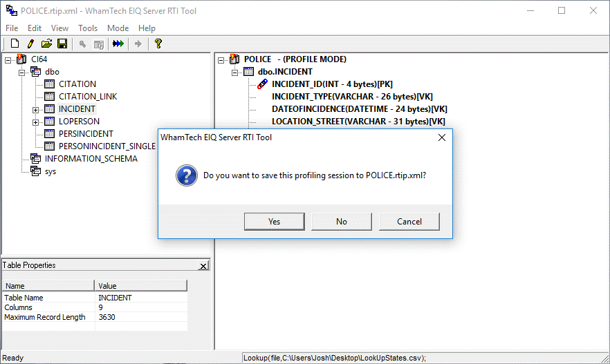Select the DATEOFINCIDENCE(DATETIME - 24 bytes) column
610x364 pixels.
pyautogui.click(x=360, y=108)
